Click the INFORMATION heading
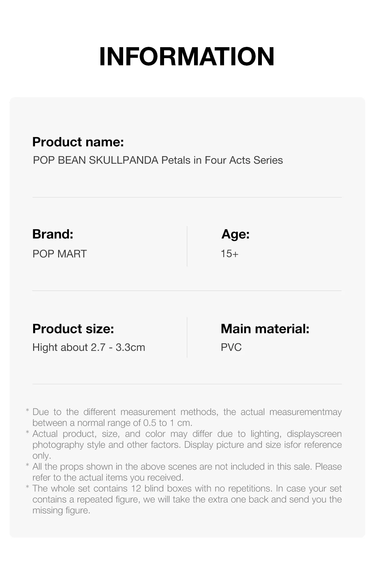The image size is (375, 588). (x=187, y=57)
